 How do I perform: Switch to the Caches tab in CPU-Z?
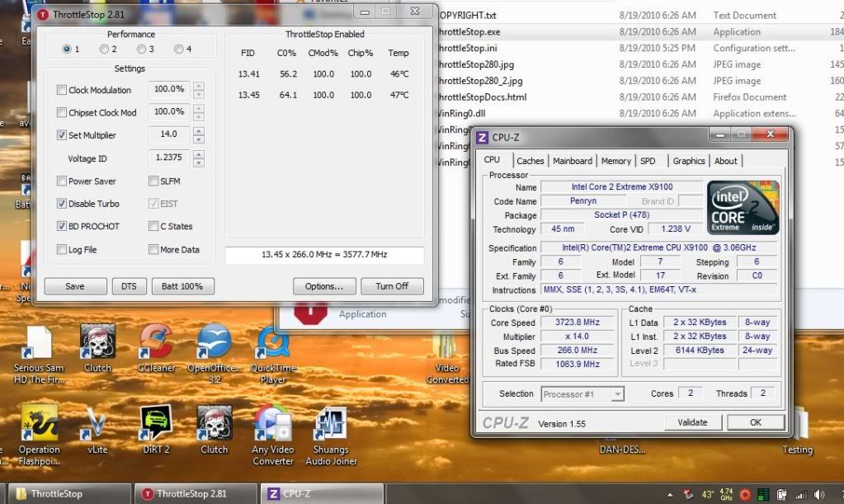(x=530, y=161)
